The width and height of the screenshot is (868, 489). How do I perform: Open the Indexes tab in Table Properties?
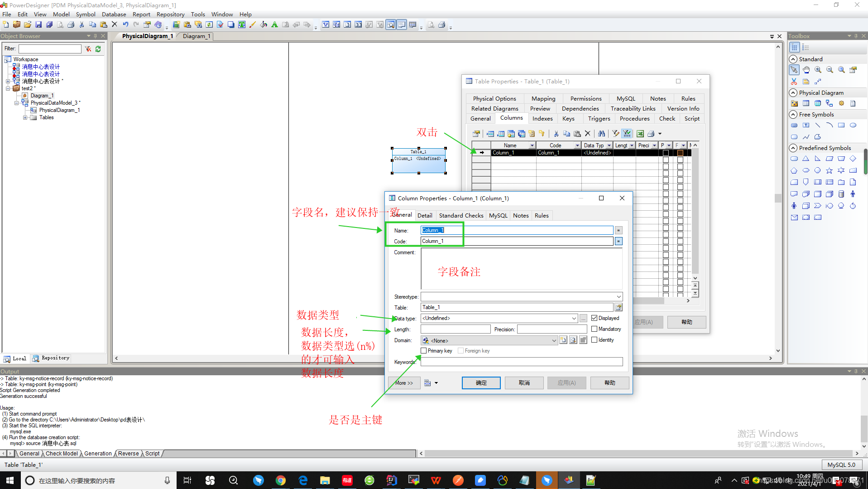[x=542, y=119]
